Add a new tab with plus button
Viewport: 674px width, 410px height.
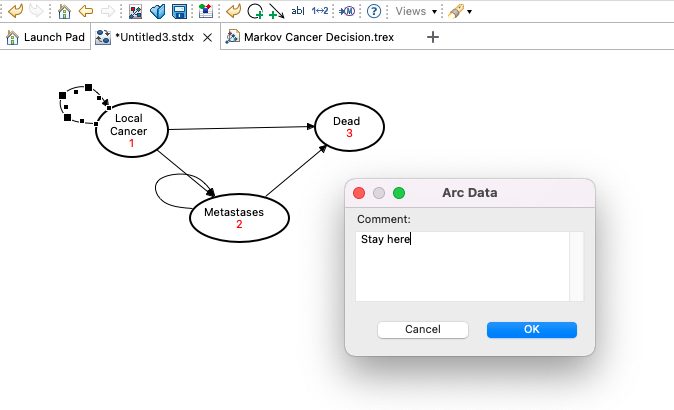tap(433, 37)
